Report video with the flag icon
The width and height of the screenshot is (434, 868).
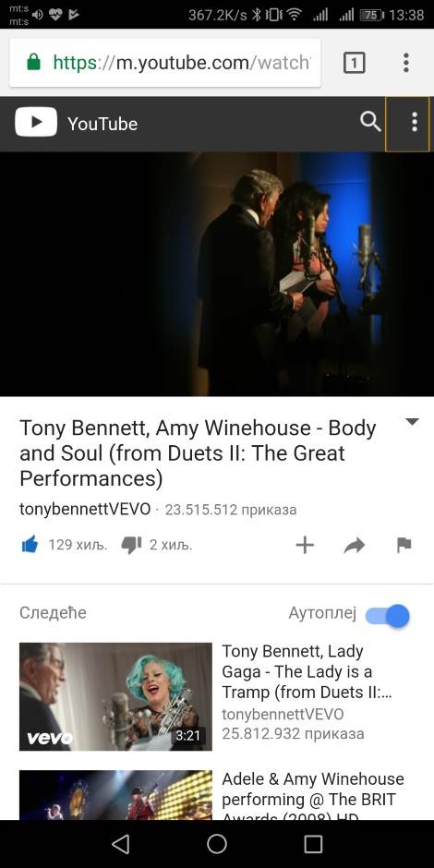pyautogui.click(x=404, y=545)
